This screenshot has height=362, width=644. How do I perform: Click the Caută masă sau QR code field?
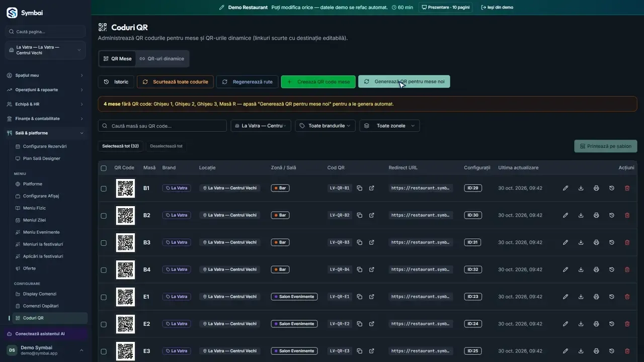click(162, 126)
